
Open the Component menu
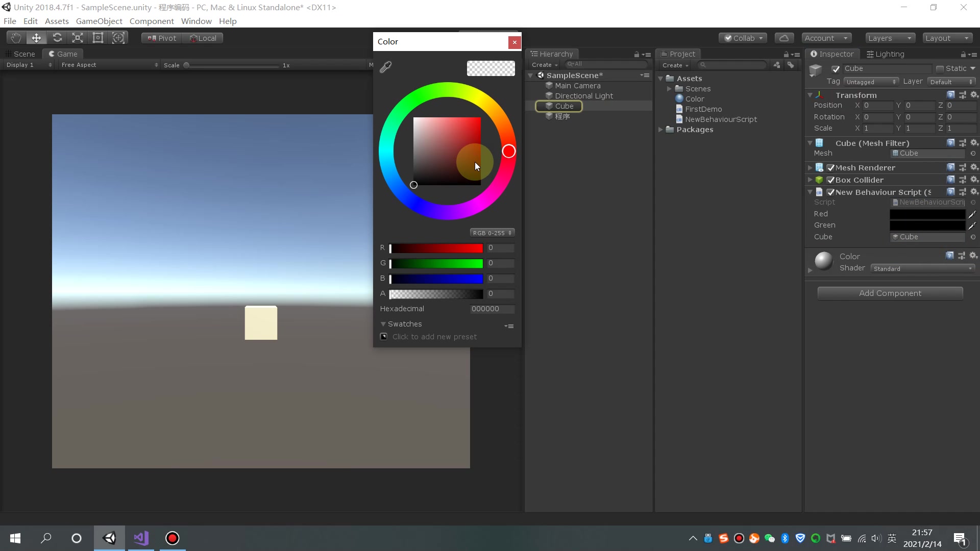tap(151, 21)
